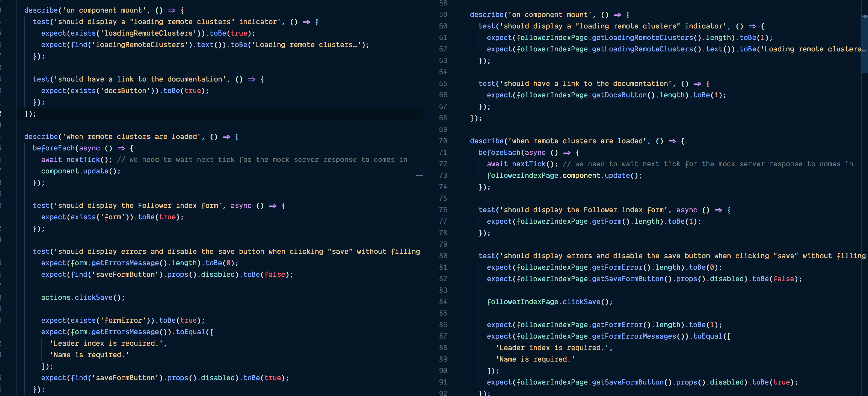Click 'formError' string in the left editor
This screenshot has height=396, width=868.
click(x=123, y=321)
